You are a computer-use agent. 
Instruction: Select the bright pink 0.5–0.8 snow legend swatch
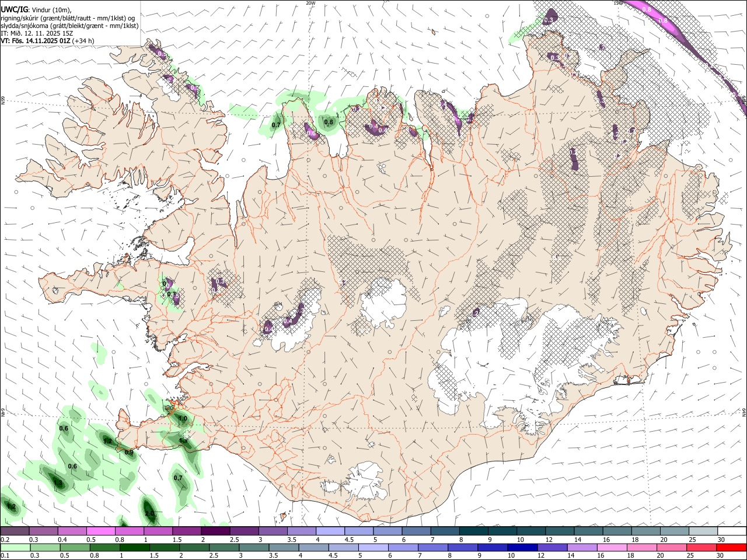click(x=102, y=531)
